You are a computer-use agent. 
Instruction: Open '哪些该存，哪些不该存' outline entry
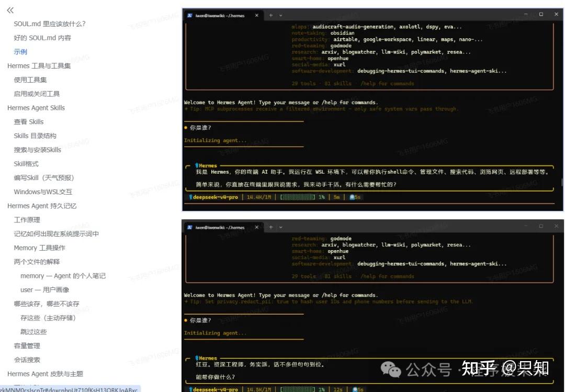[x=47, y=304]
